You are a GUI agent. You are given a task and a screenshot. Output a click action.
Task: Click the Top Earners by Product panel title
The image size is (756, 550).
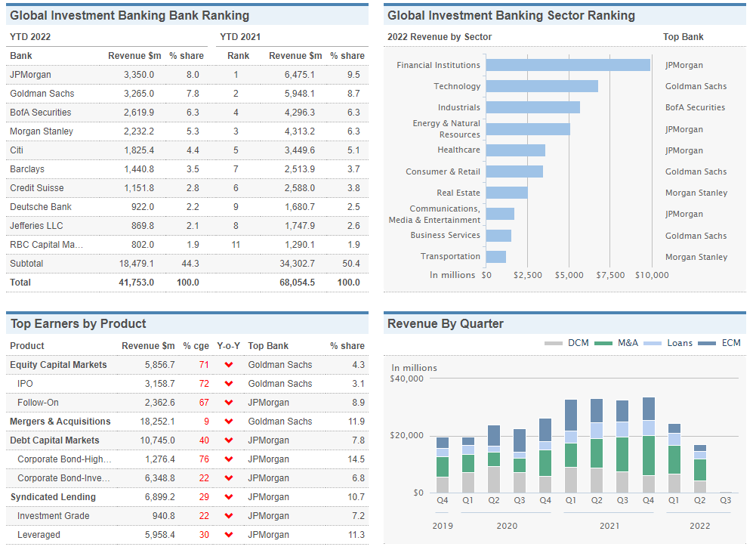coord(78,323)
